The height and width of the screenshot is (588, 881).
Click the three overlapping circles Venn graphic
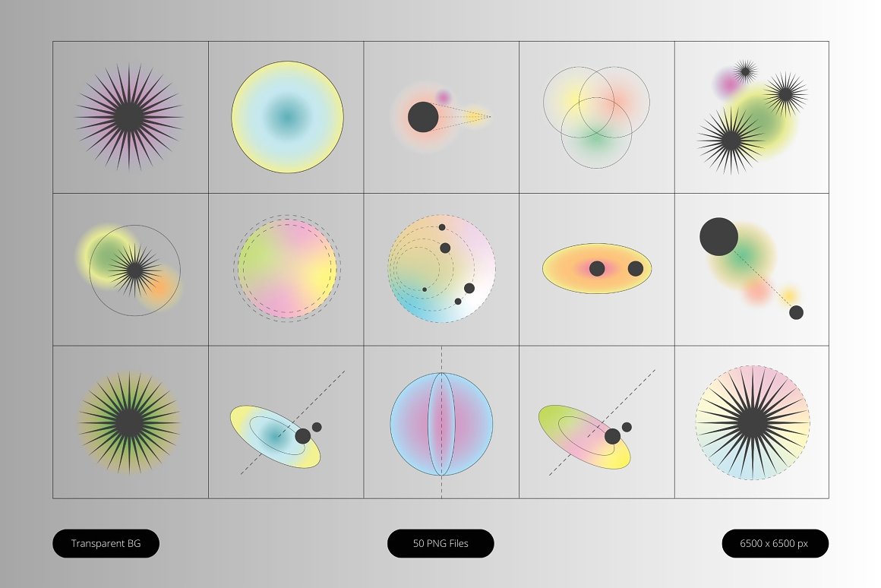(x=596, y=117)
